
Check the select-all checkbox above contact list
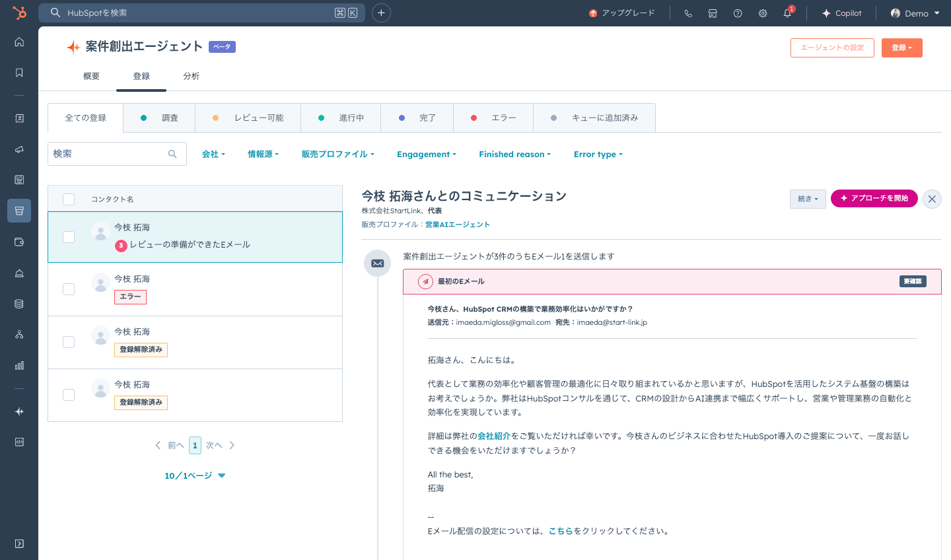(x=69, y=199)
